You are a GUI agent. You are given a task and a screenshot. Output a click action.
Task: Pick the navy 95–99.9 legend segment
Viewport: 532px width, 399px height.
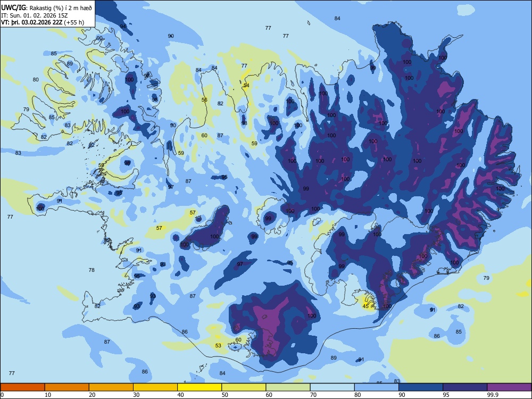[x=465, y=387]
